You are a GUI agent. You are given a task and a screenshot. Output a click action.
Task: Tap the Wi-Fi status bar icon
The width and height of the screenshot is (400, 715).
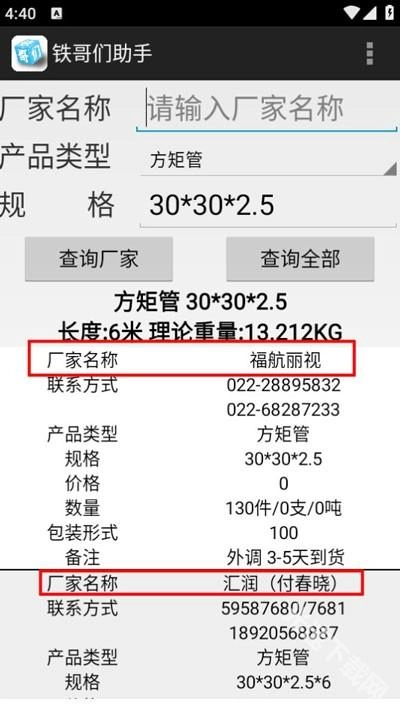pos(351,12)
